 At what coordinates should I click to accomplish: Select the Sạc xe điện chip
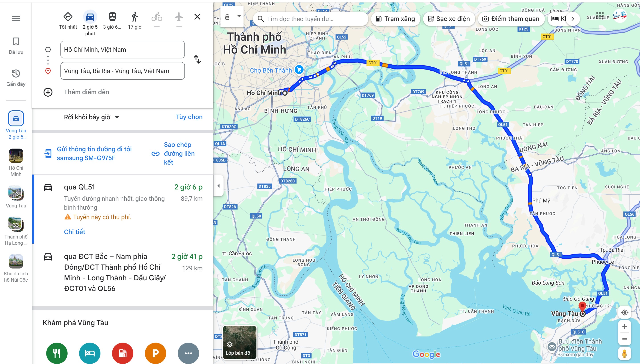449,19
